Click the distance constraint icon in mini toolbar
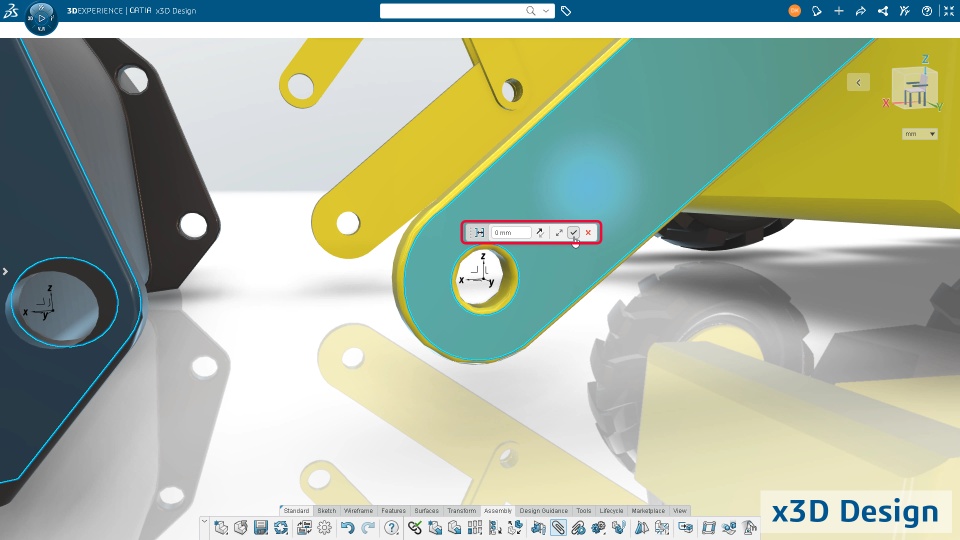The width and height of the screenshot is (960, 540). point(479,233)
